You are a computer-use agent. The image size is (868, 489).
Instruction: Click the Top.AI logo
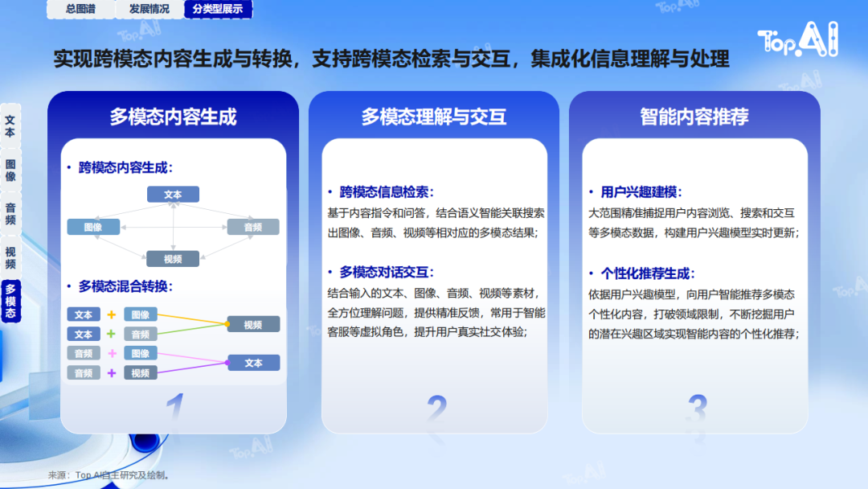tap(798, 39)
